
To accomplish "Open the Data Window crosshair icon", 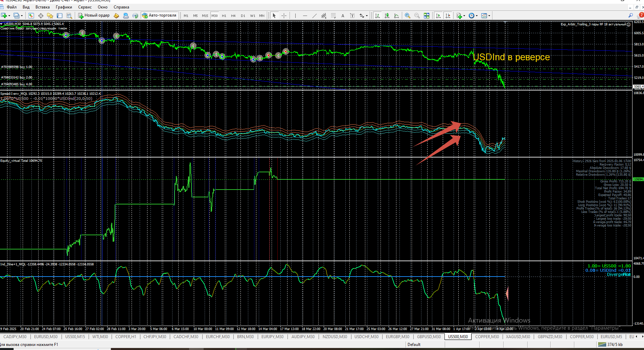I will click(41, 16).
